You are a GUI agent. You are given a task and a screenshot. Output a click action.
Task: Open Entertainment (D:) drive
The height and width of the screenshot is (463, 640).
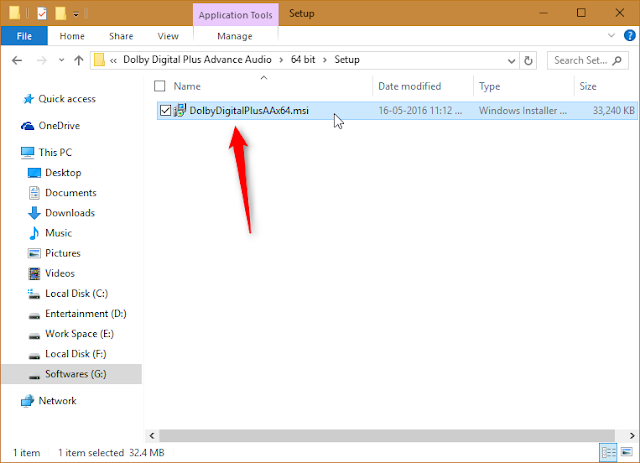86,314
